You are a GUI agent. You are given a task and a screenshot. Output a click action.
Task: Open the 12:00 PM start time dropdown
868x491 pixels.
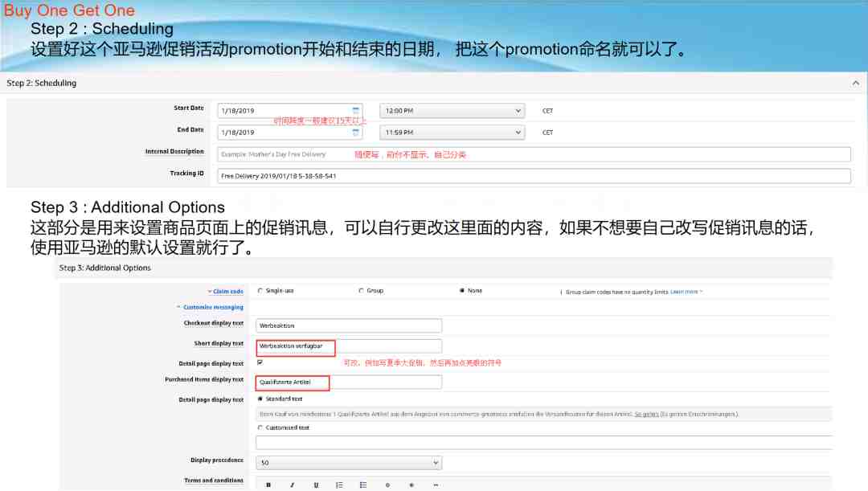tap(452, 111)
